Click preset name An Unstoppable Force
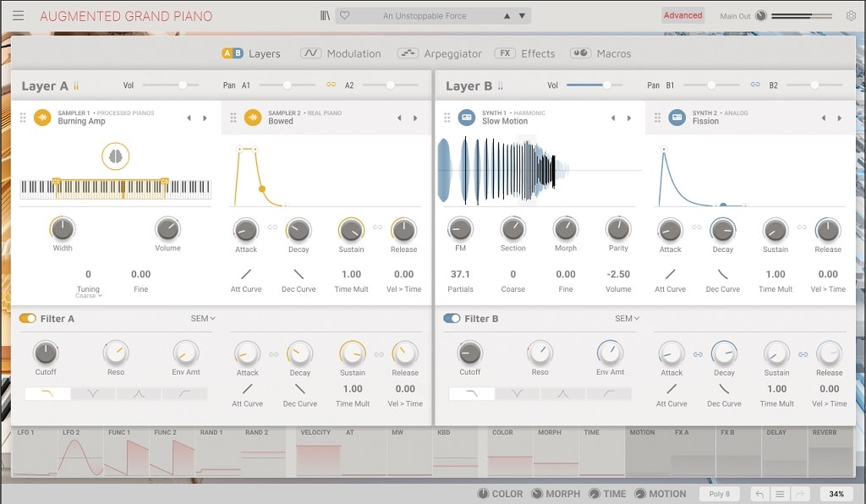866x504 pixels. [425, 16]
